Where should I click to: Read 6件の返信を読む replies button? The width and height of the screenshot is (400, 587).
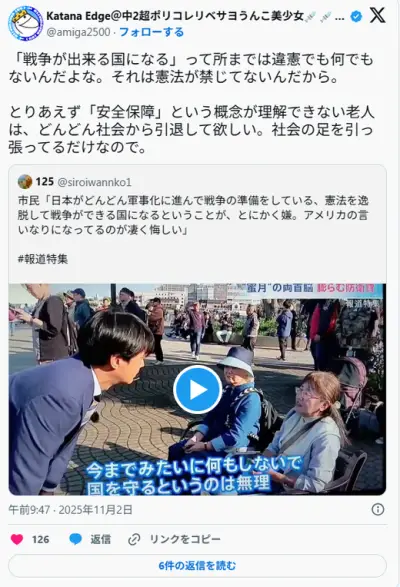(197, 565)
